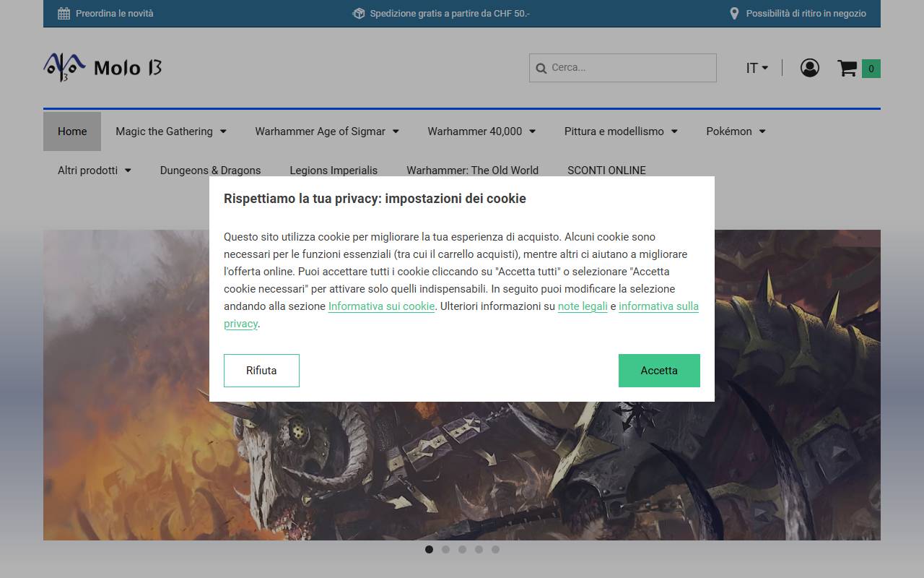Click Possibilità di ritiro in negozio text
Screen dimensions: 924x578
pos(806,13)
